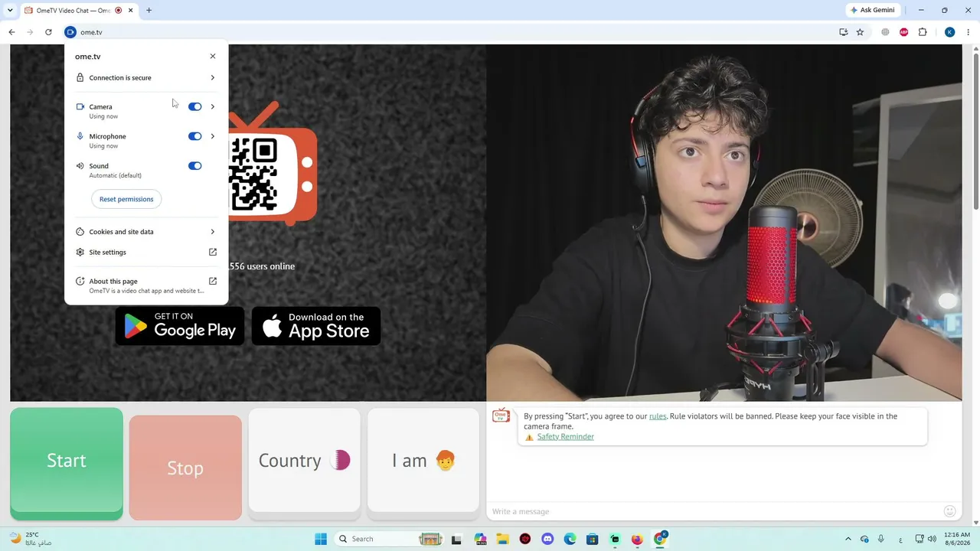The height and width of the screenshot is (551, 980).
Task: Open Microsoft Edge from the taskbar
Action: tap(570, 539)
